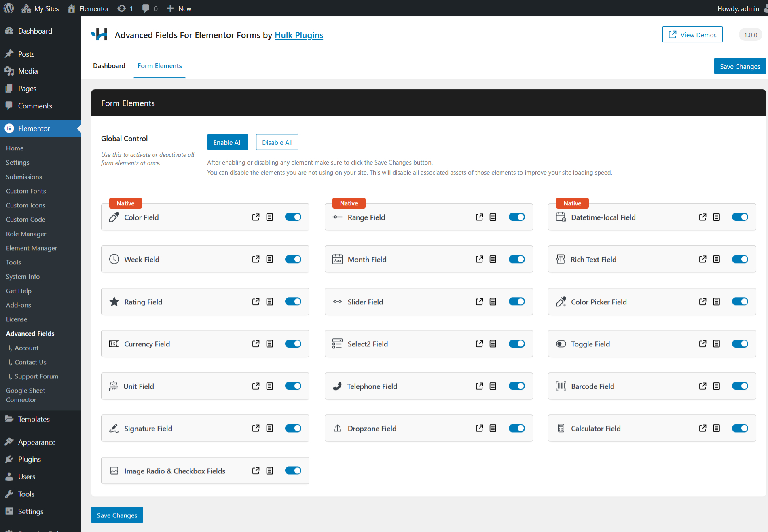Click the bottom Save Changes button
The height and width of the screenshot is (532, 768).
pyautogui.click(x=117, y=515)
